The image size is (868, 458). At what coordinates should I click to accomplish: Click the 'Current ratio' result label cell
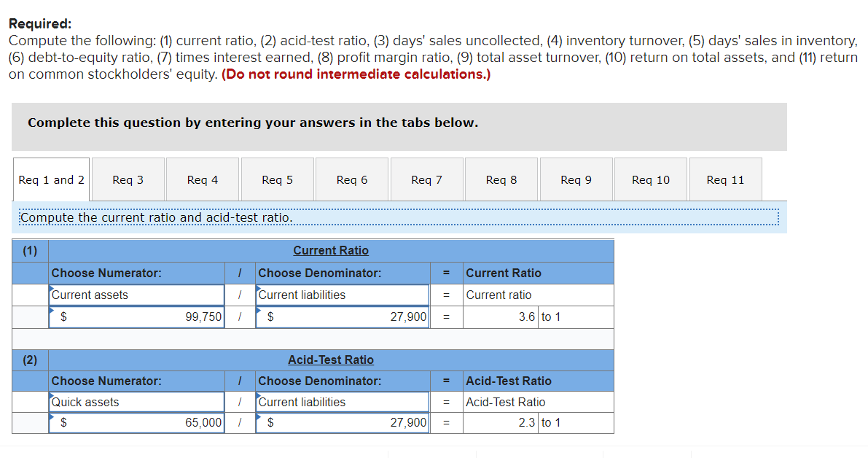[538, 295]
